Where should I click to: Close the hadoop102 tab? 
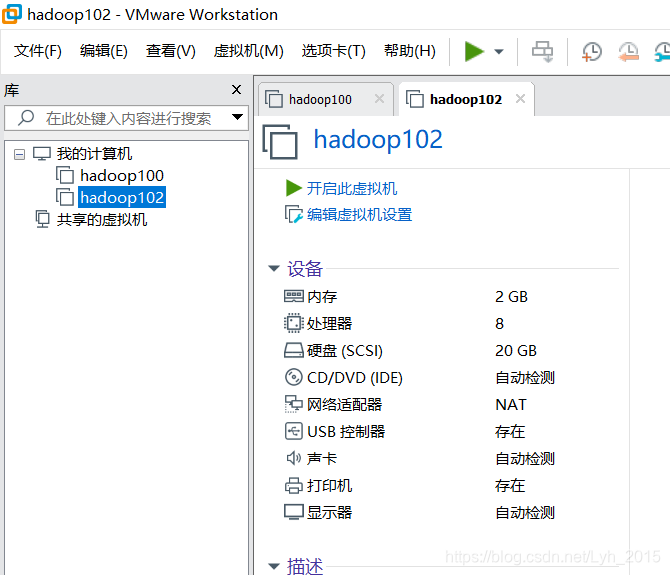(520, 99)
